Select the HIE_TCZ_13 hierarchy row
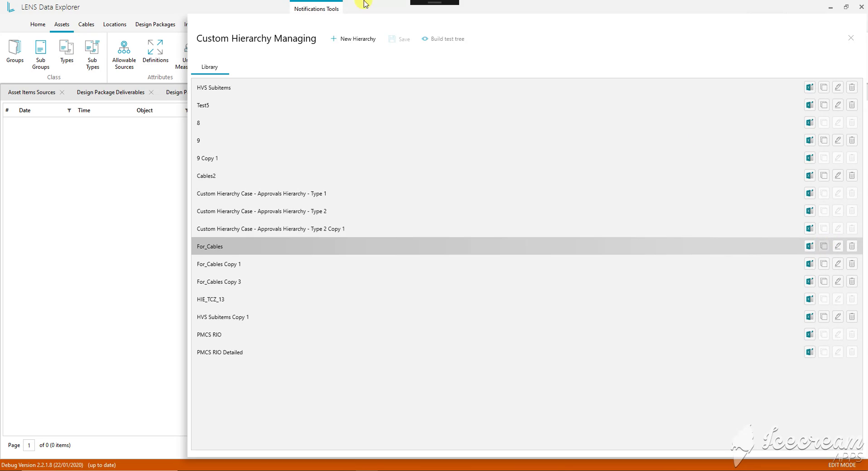Viewport: 868px width, 471px height. [526, 299]
